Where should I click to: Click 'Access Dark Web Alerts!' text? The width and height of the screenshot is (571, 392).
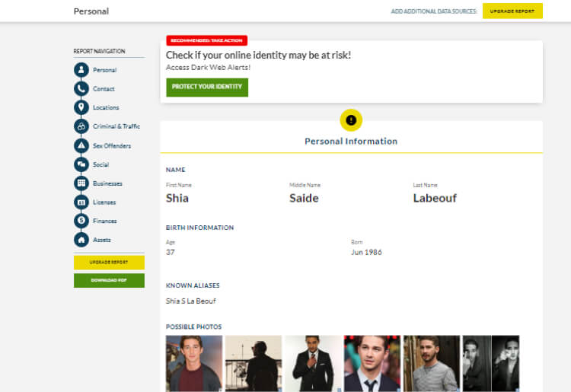pos(209,67)
